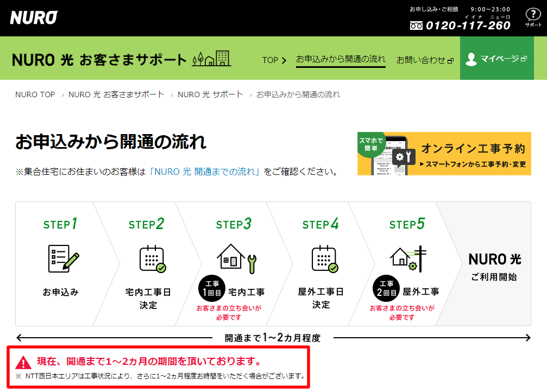The width and height of the screenshot is (547, 392).
Task: Click the 宅内工事日決定 step label
Action: (148, 299)
